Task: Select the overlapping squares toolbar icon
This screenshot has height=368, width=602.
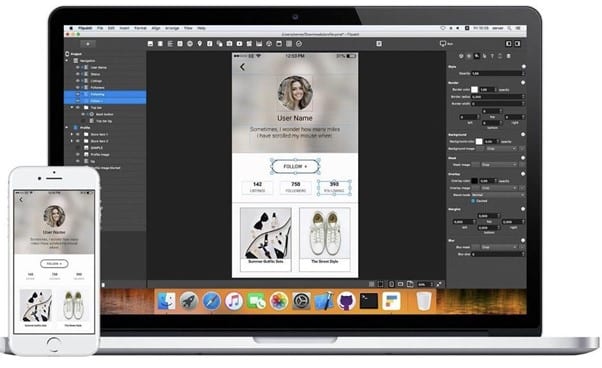Action: 220,44
